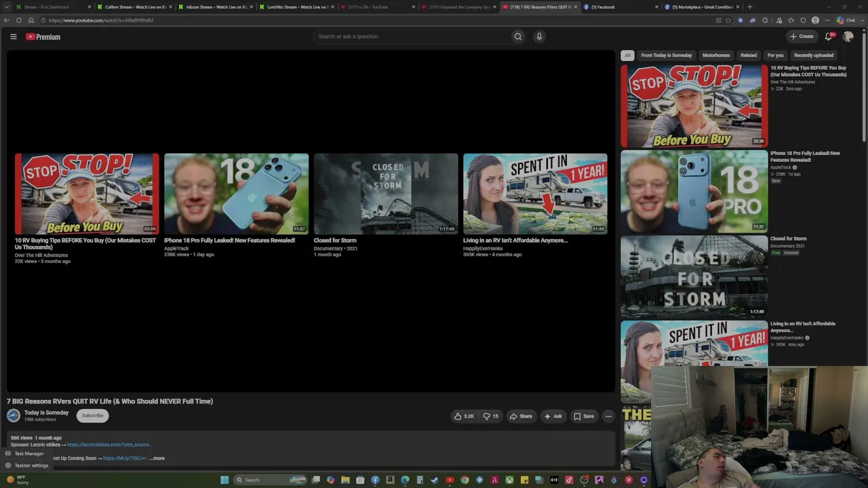Image resolution: width=868 pixels, height=488 pixels.
Task: Open Amazon app on the taskbar
Action: click(390, 480)
